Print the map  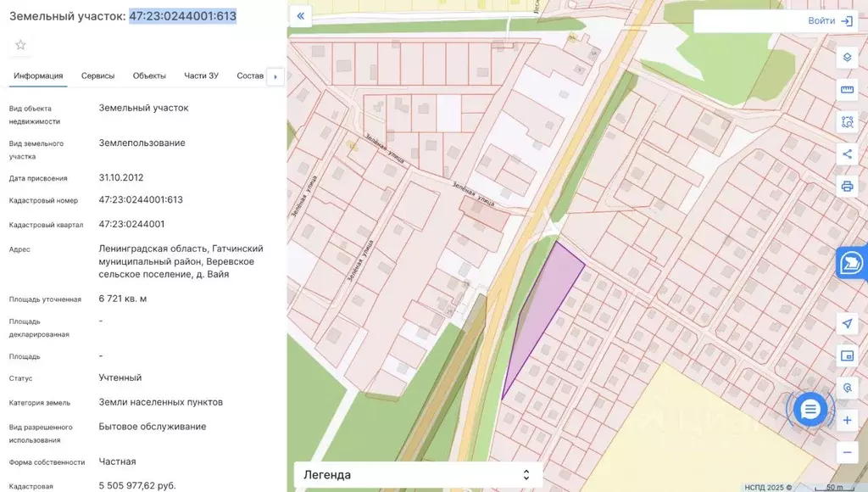coord(846,186)
